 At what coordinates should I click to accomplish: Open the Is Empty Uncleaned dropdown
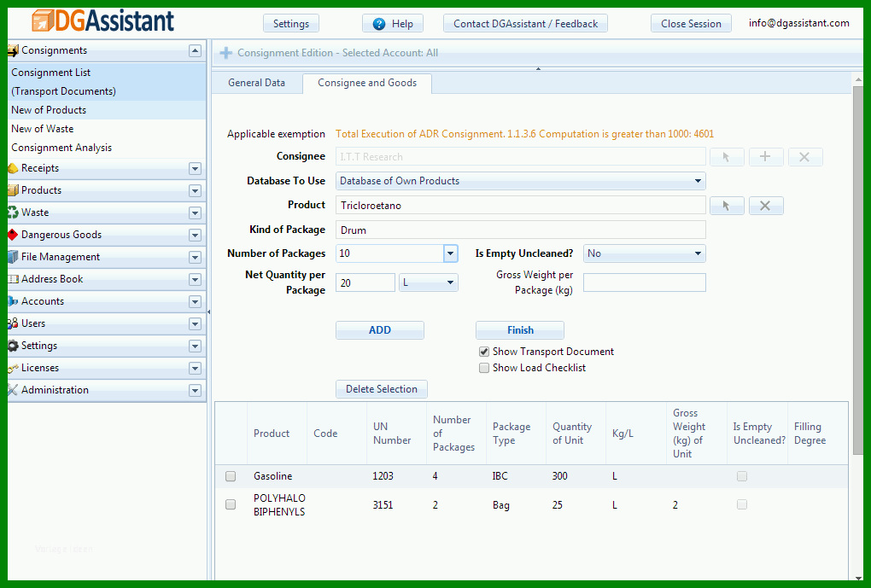(x=645, y=253)
